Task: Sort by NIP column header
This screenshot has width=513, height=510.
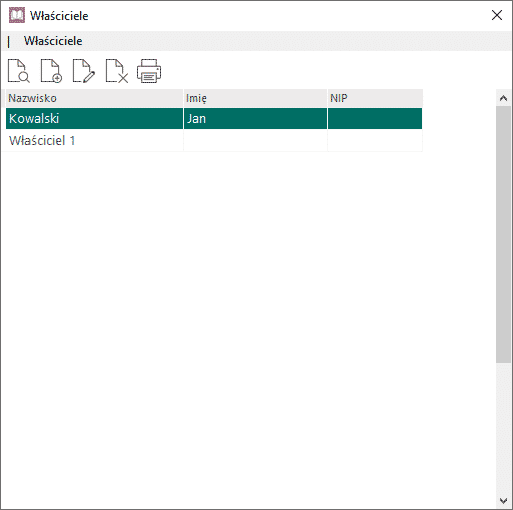Action: coord(375,98)
